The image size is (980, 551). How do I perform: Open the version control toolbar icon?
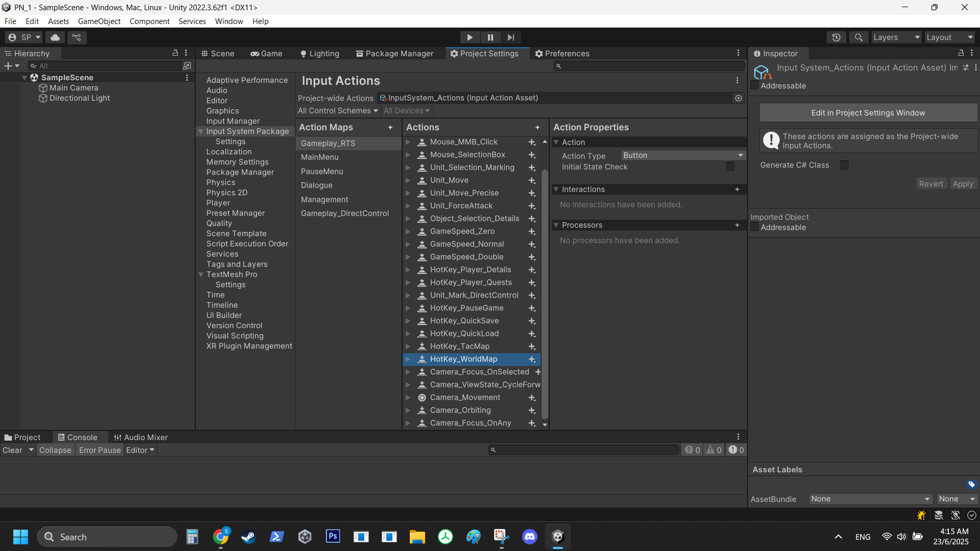pyautogui.click(x=77, y=37)
